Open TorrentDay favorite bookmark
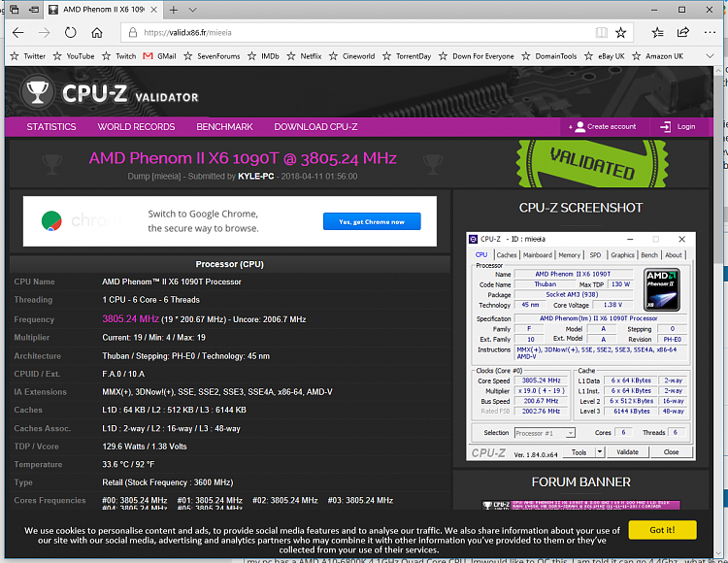Screen dimensions: 728x563 tap(407, 56)
